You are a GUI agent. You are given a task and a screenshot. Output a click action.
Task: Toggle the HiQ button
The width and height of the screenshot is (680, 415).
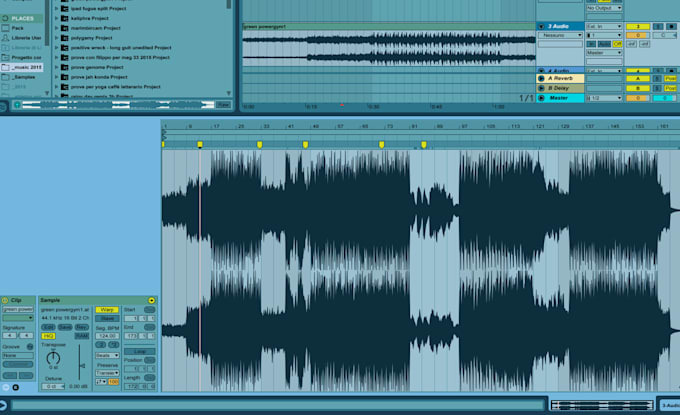[48, 336]
